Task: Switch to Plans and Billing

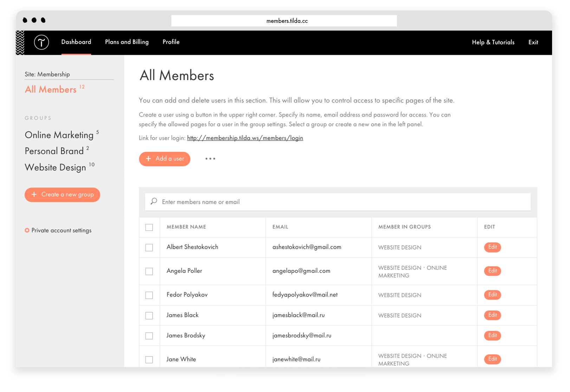Action: pos(127,42)
